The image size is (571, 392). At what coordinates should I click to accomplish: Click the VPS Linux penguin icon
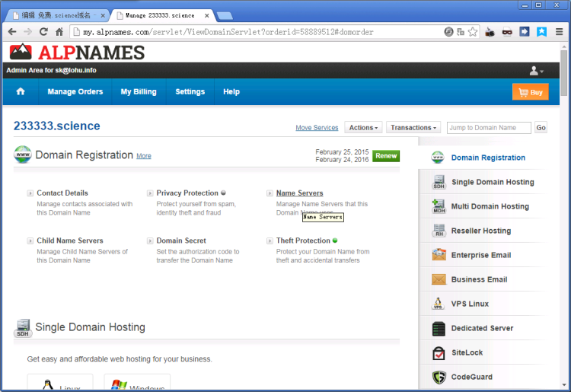438,304
